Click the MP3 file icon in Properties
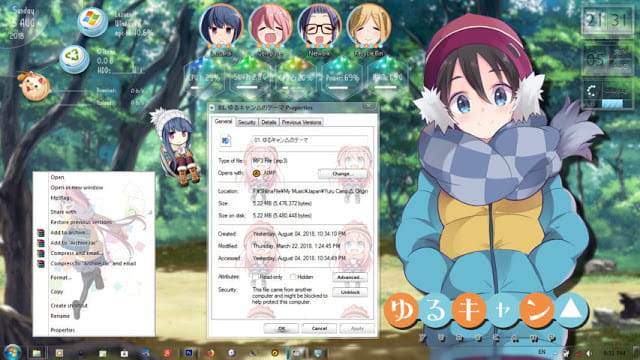This screenshot has height=360, width=640. [226, 141]
